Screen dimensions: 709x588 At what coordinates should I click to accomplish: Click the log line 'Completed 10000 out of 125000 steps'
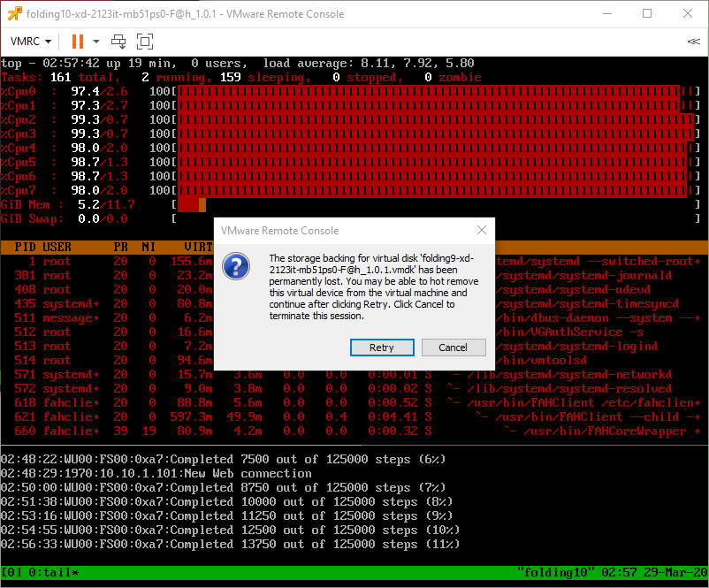227,501
